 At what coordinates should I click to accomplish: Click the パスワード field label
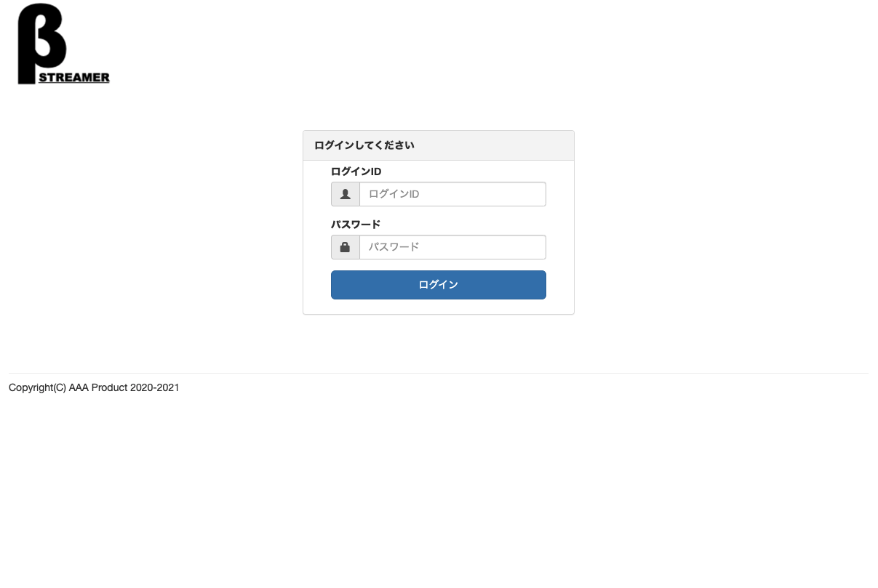(356, 225)
